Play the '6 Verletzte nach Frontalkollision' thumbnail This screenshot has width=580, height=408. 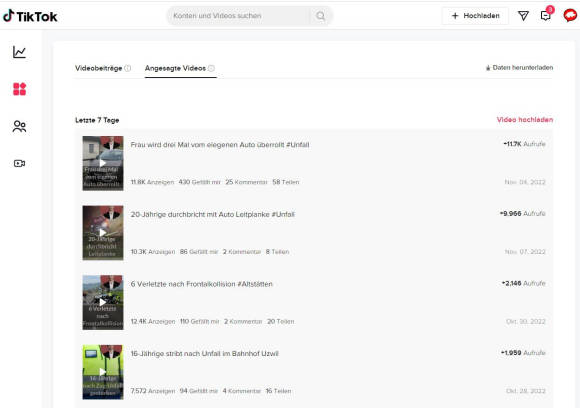pyautogui.click(x=103, y=302)
